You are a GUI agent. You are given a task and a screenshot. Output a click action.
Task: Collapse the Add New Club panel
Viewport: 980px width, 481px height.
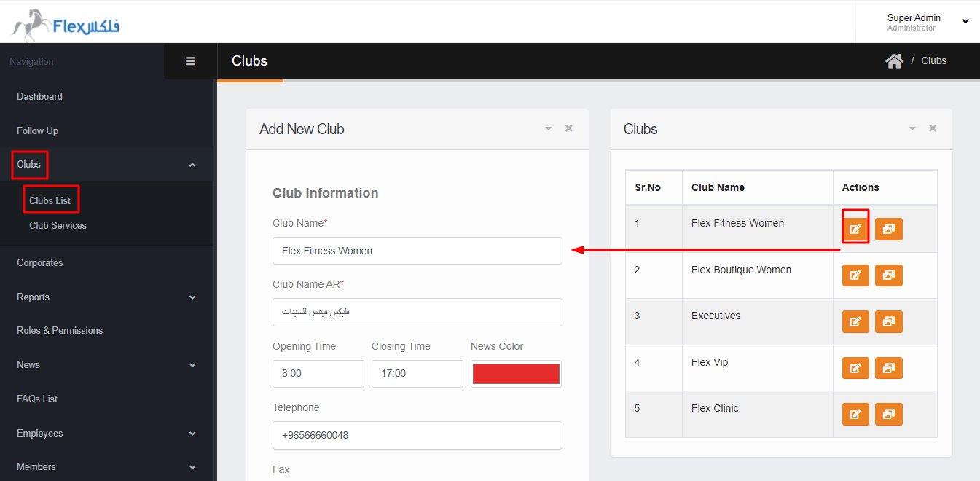click(x=548, y=128)
